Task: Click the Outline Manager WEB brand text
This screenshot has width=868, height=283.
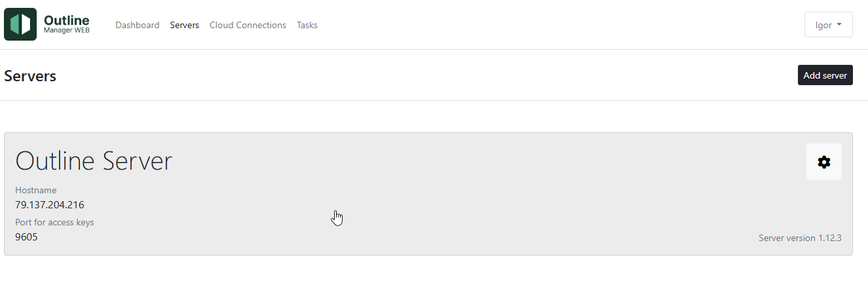Action: pyautogui.click(x=66, y=24)
